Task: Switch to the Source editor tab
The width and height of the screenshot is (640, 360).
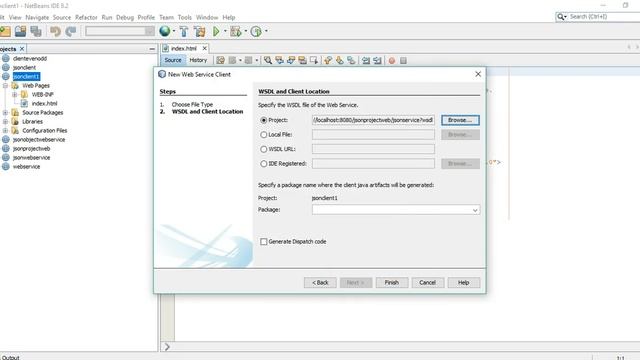Action: pyautogui.click(x=173, y=60)
